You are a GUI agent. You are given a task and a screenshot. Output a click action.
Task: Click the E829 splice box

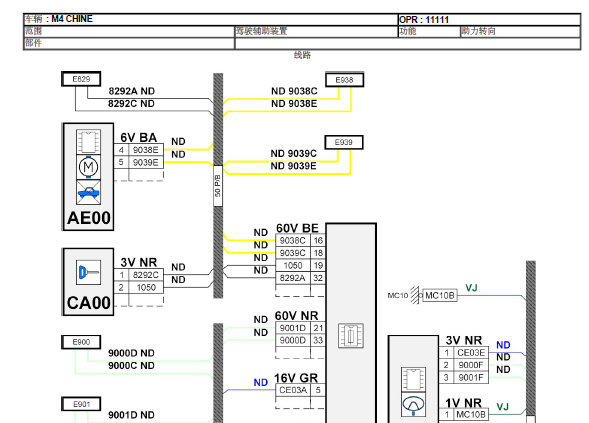(x=81, y=79)
